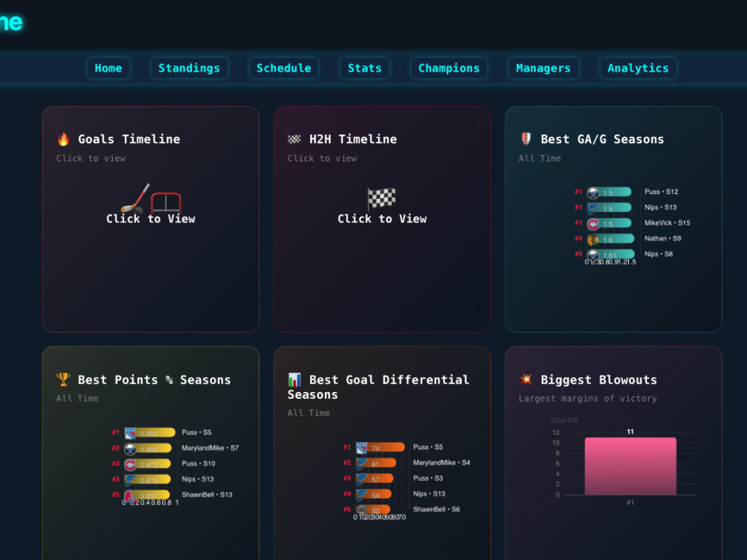Open the Schedule tab
The height and width of the screenshot is (560, 747).
click(x=283, y=68)
